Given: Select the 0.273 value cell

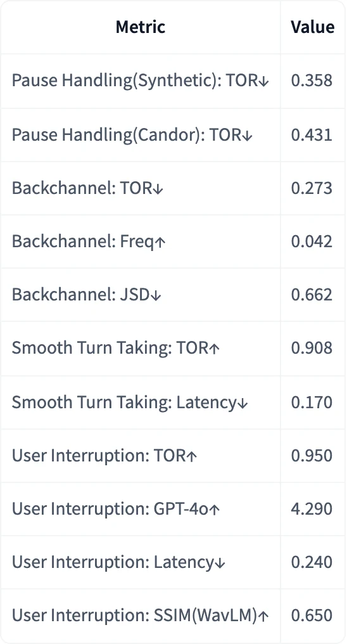Looking at the screenshot, I should [313, 188].
